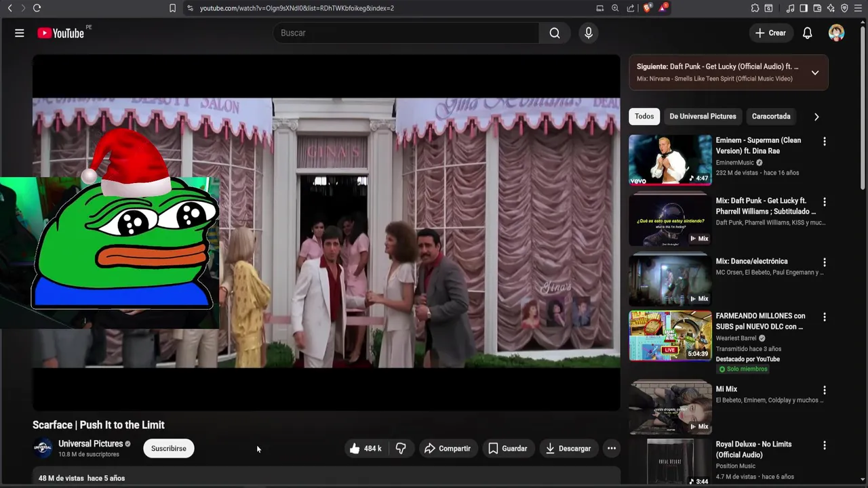Open the YouTube hamburger guide menu
The image size is (868, 488).
(x=20, y=33)
